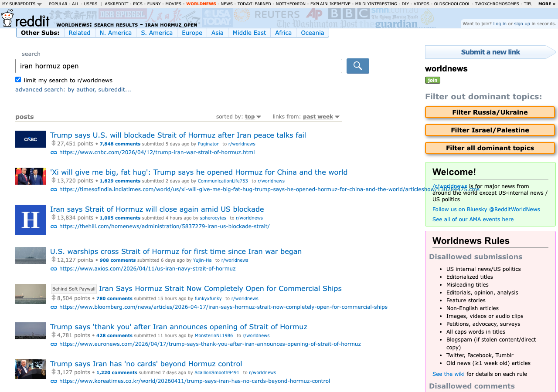Click the magnifying glass search button
Screen dimensions: 558x392
tap(357, 66)
